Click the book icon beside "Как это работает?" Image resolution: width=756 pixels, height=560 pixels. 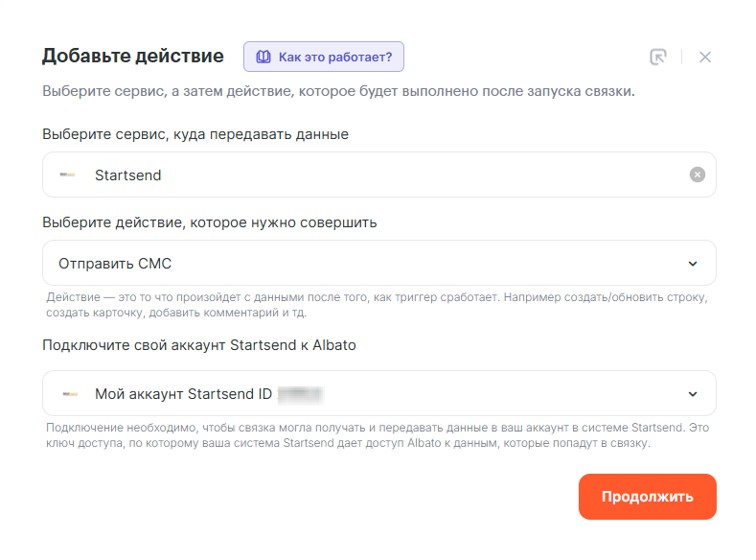pos(263,57)
